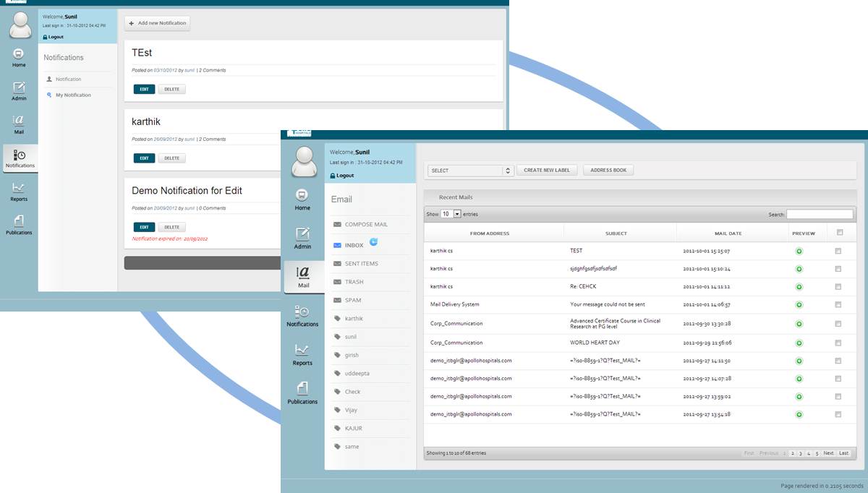Open the karthik label tag
868x493 pixels.
(x=354, y=319)
